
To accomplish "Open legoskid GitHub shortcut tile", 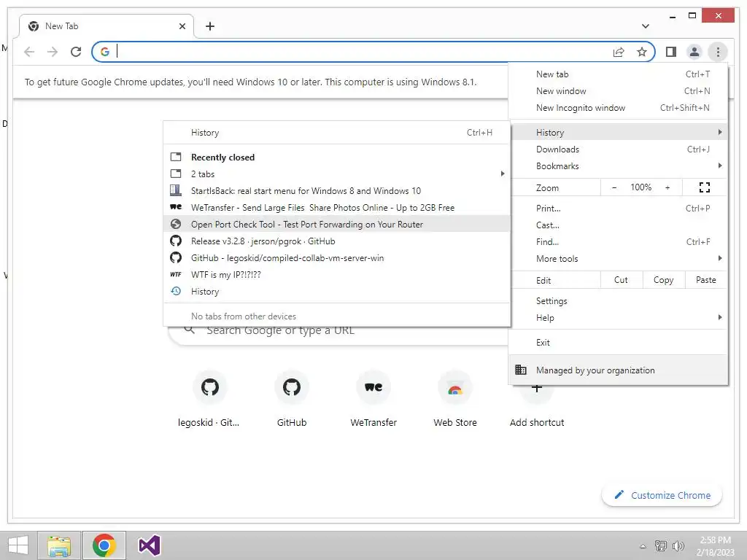I will [x=209, y=400].
